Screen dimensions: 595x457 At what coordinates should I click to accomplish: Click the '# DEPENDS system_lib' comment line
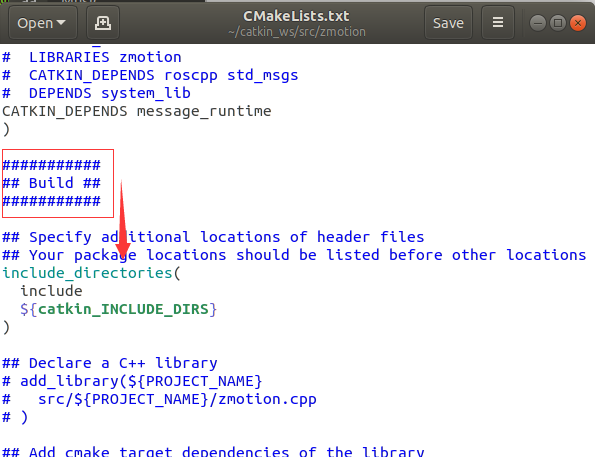click(x=96, y=93)
